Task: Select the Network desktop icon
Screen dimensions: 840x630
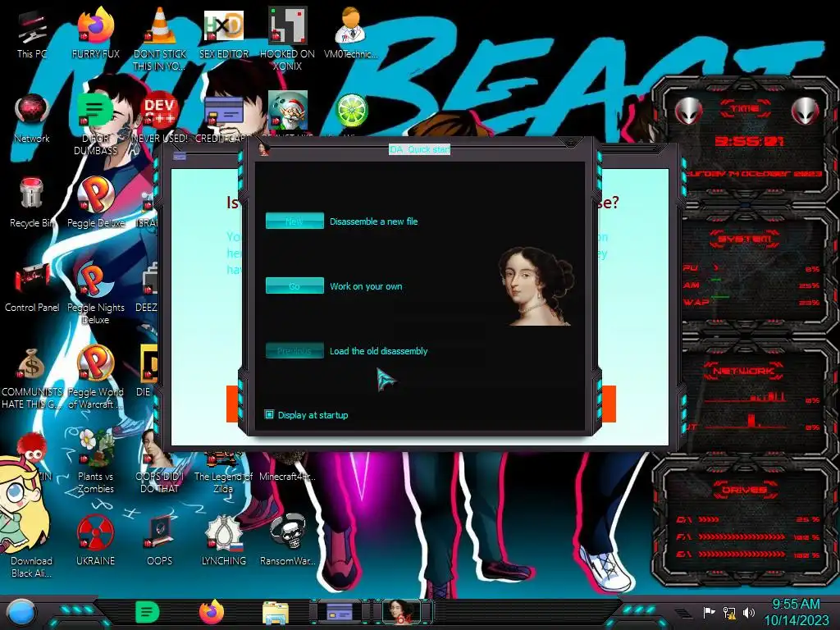Action: click(32, 118)
